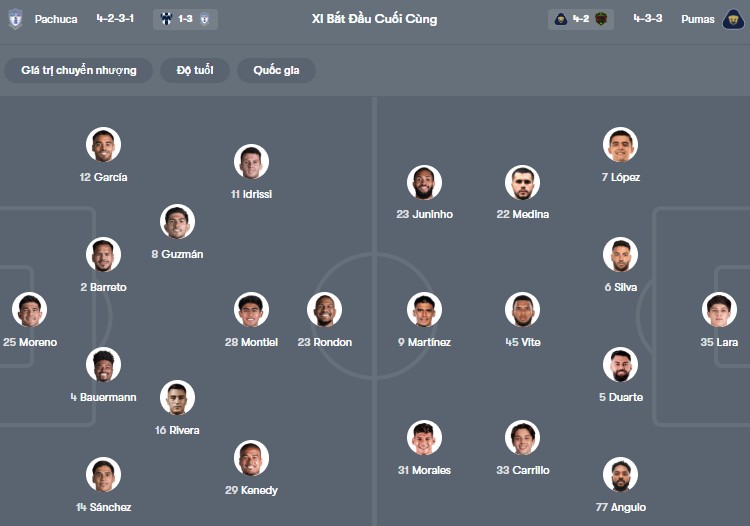
Task: Open Kenedy's player avatar
Action: click(x=252, y=458)
